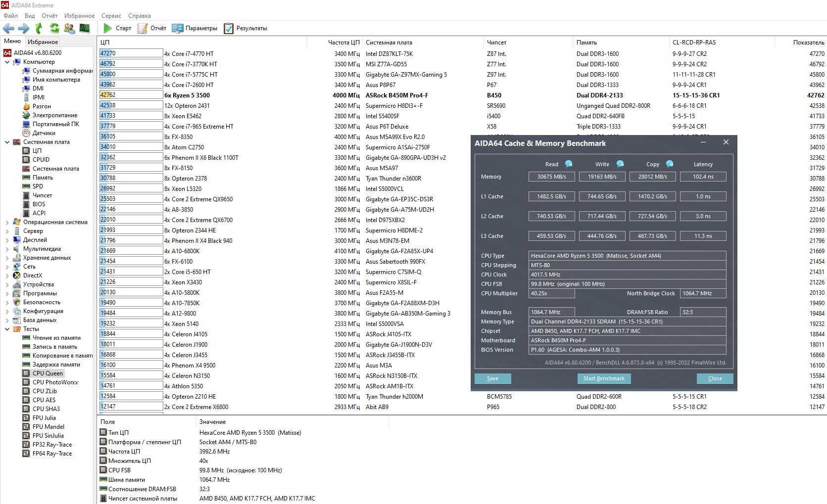The image size is (827, 504).
Task: Select CPU PhotoWorxx test
Action: pos(50,382)
